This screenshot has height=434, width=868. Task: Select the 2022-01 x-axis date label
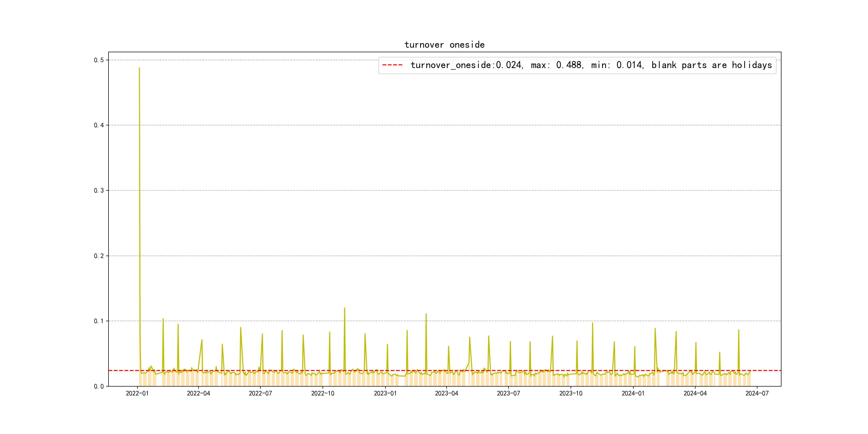click(x=137, y=393)
